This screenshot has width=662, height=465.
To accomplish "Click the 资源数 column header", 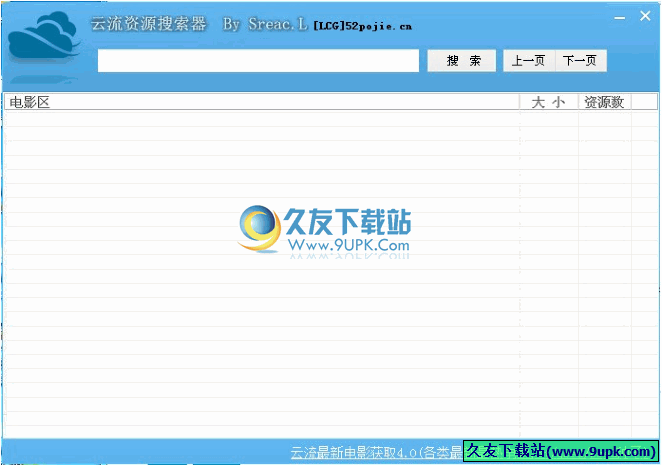I will coord(604,102).
